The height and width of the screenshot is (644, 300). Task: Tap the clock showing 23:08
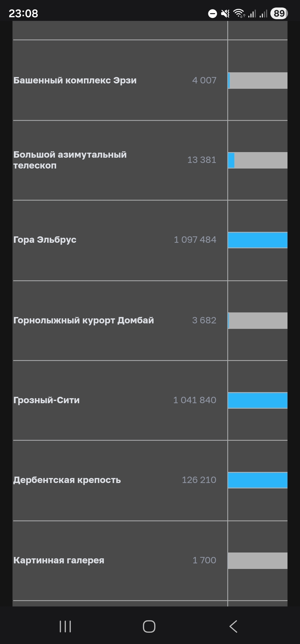[23, 13]
